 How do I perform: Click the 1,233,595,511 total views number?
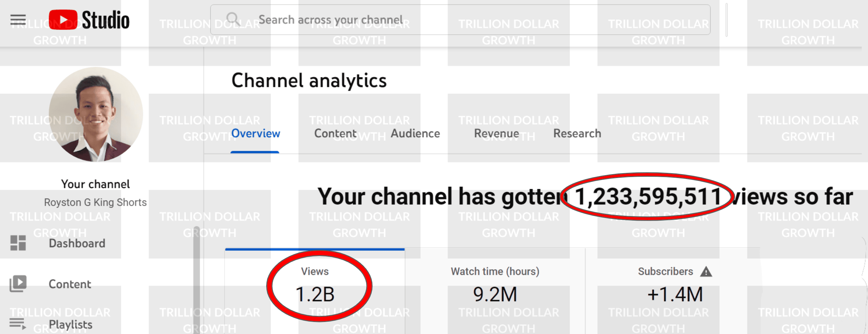point(647,196)
